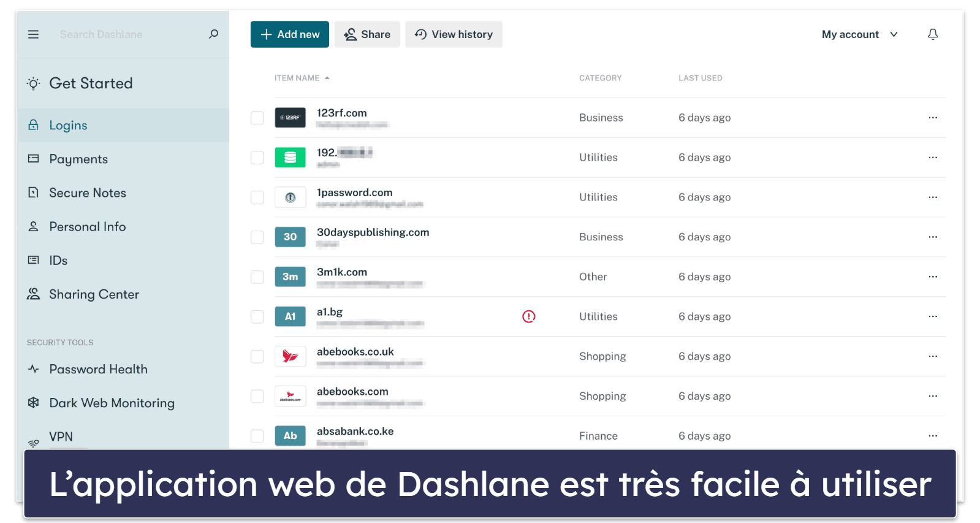This screenshot has width=980, height=523.
Task: Sort by Item Name column
Action: coord(302,78)
